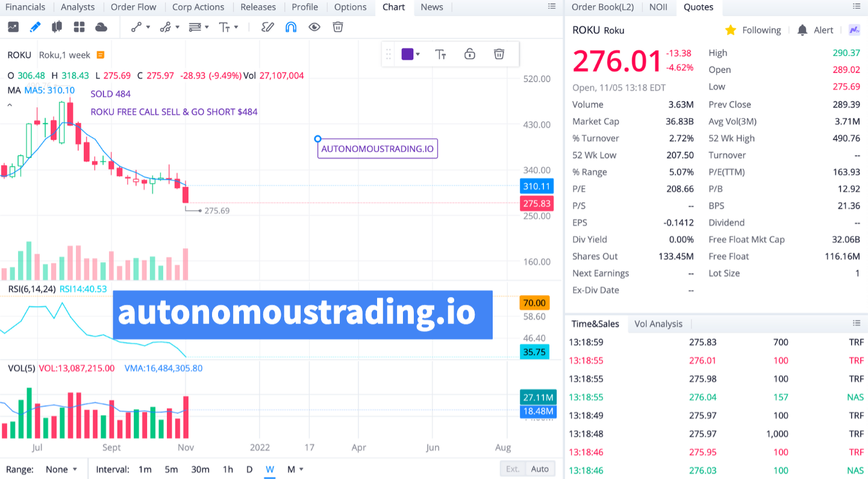Set interval to 1h
Image resolution: width=868 pixels, height=479 pixels.
click(x=228, y=469)
